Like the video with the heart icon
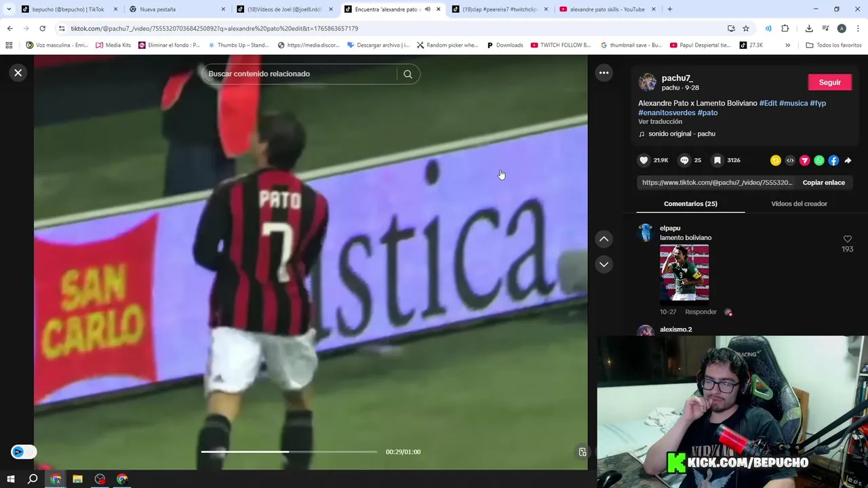Screen dimensions: 868x488 (644, 160)
